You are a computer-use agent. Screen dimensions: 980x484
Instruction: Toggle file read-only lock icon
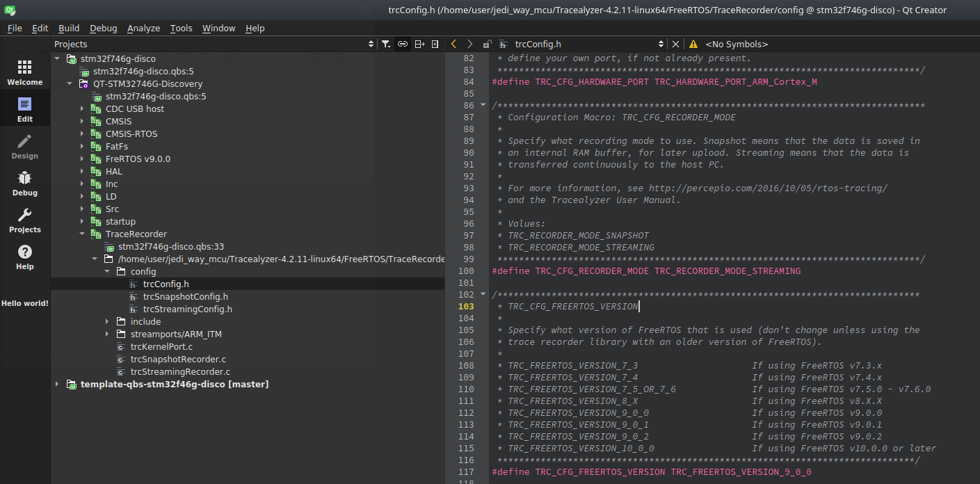click(x=487, y=44)
